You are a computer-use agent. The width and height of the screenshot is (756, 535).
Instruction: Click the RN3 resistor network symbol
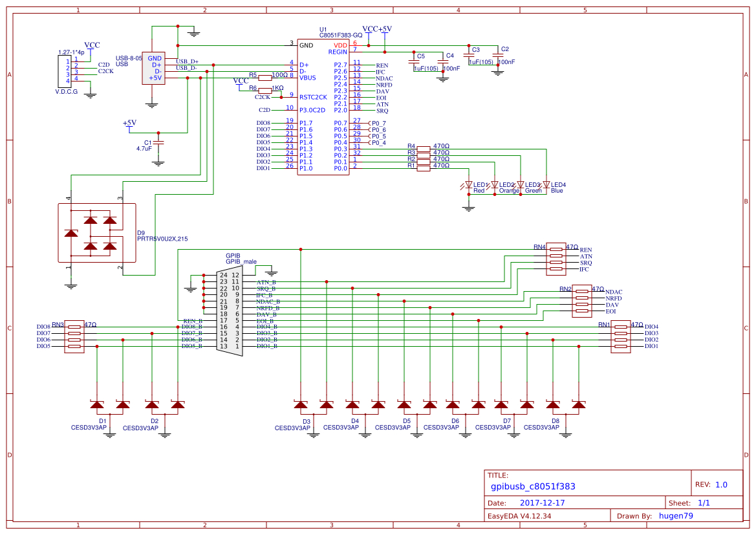pyautogui.click(x=74, y=336)
